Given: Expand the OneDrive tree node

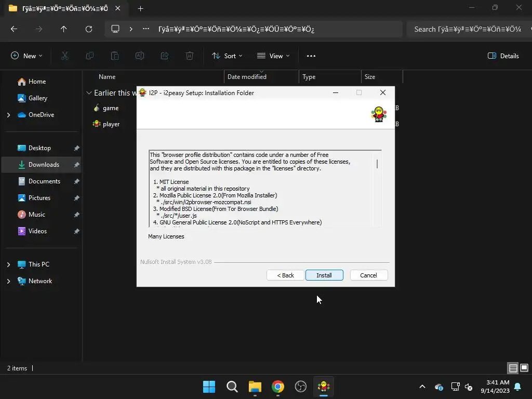Looking at the screenshot, I should coord(8,115).
